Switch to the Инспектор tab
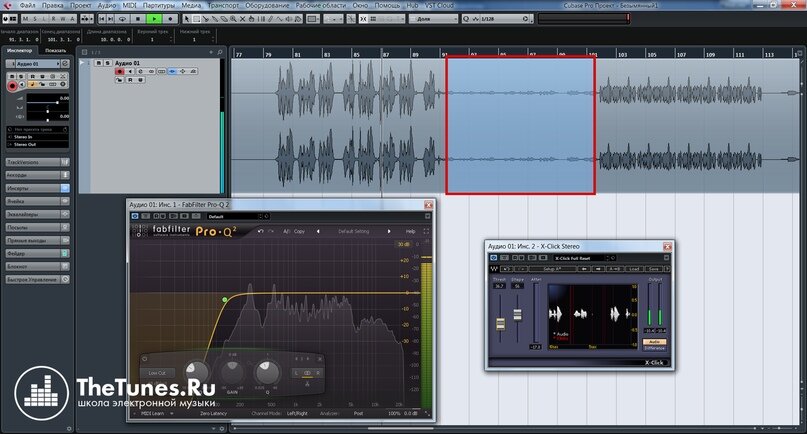807x434 pixels. [x=20, y=50]
